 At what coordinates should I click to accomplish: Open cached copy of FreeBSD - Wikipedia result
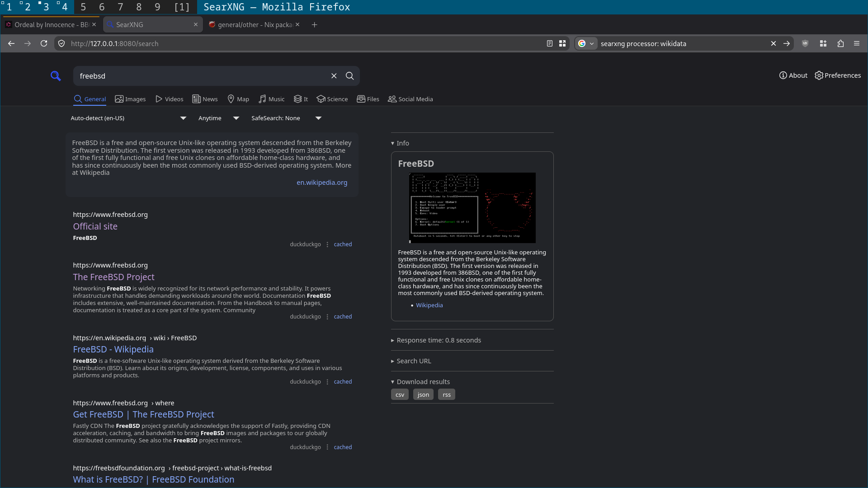[x=343, y=382]
